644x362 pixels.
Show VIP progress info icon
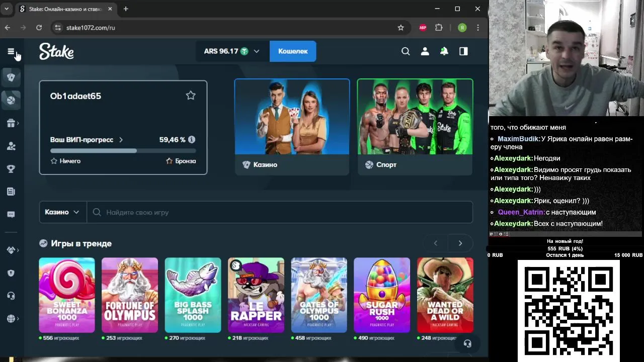pyautogui.click(x=192, y=139)
